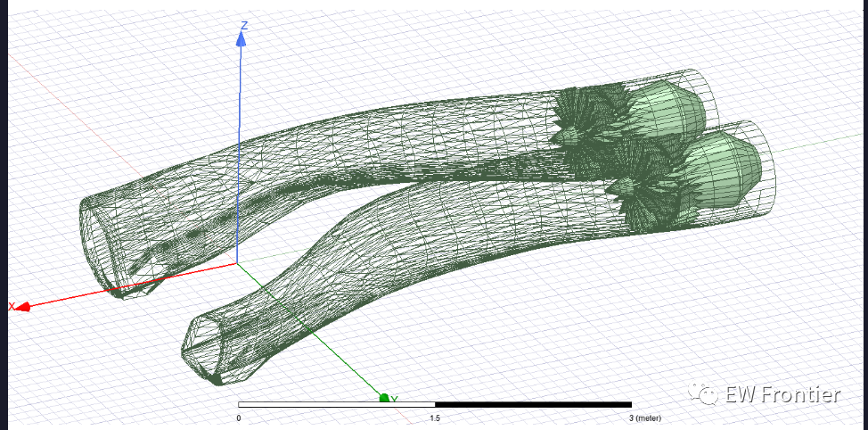868x430 pixels.
Task: Select the lower solid green engine cone
Action: coord(721,169)
